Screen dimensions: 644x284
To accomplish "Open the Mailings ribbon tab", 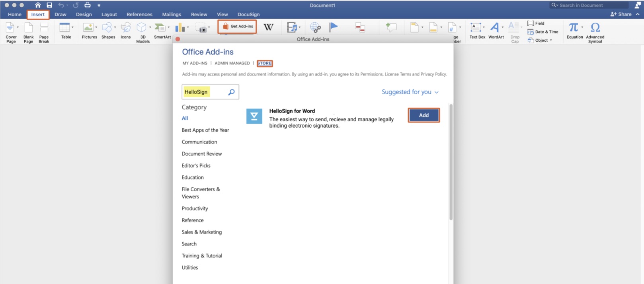I will 172,14.
